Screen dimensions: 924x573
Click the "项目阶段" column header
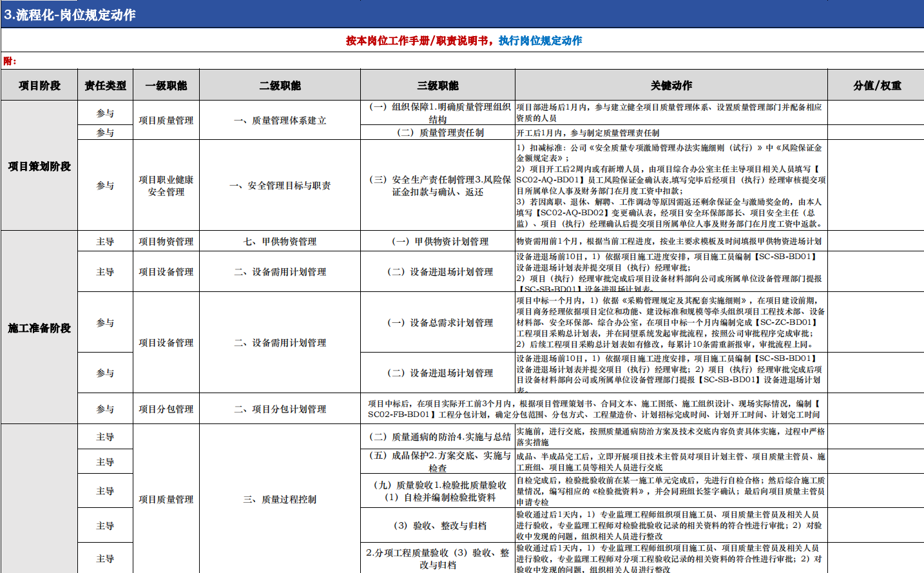(x=39, y=86)
